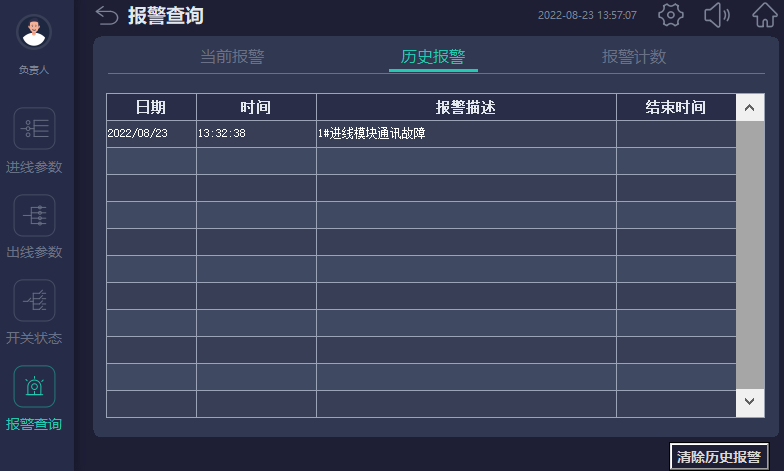The height and width of the screenshot is (471, 784).
Task: Open the 开关状态 sidebar icon
Action: tap(34, 300)
